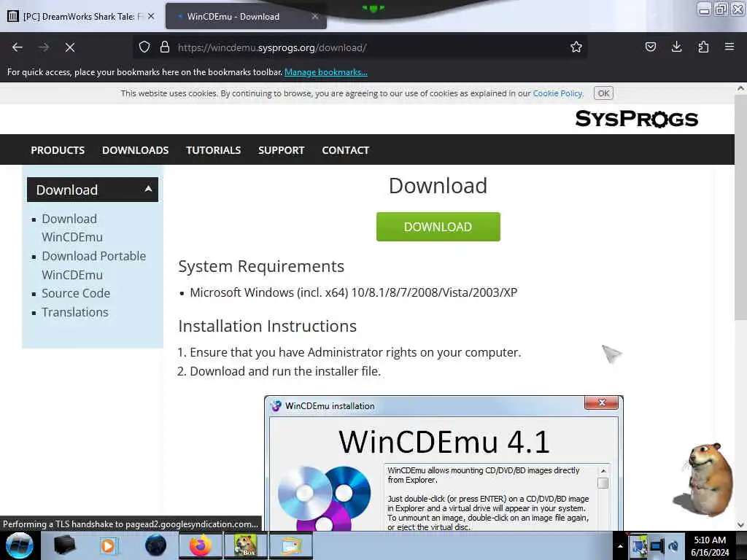Click the blue swirl tray icon
Image resolution: width=747 pixels, height=560 pixels.
tap(673, 546)
